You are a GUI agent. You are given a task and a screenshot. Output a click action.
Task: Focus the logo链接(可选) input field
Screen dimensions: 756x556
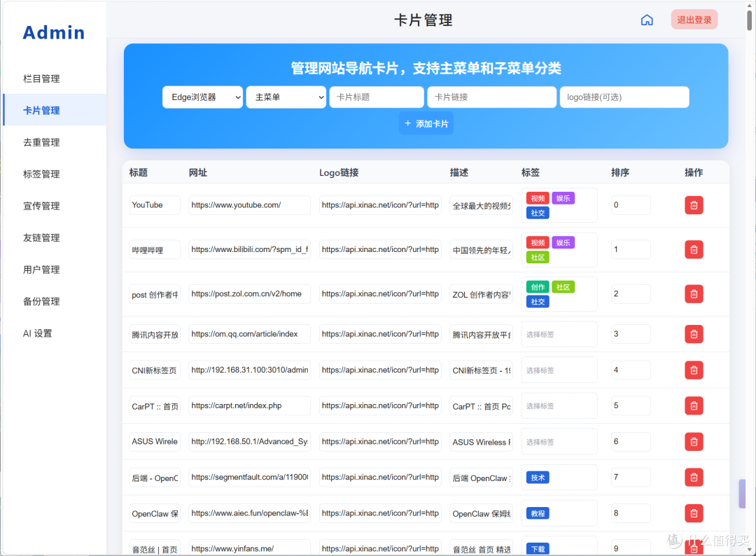click(x=624, y=97)
